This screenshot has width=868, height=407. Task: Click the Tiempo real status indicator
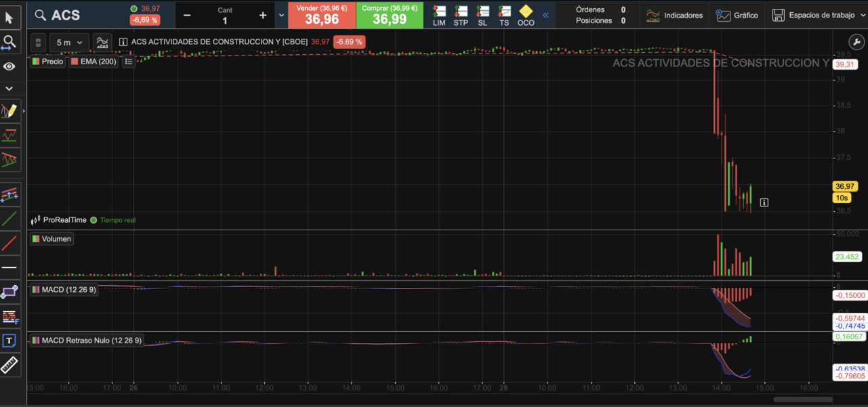[x=113, y=220]
